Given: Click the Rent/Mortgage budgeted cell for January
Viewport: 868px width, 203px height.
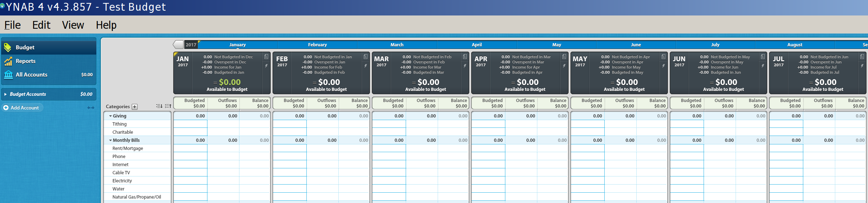Looking at the screenshot, I should click(x=190, y=148).
